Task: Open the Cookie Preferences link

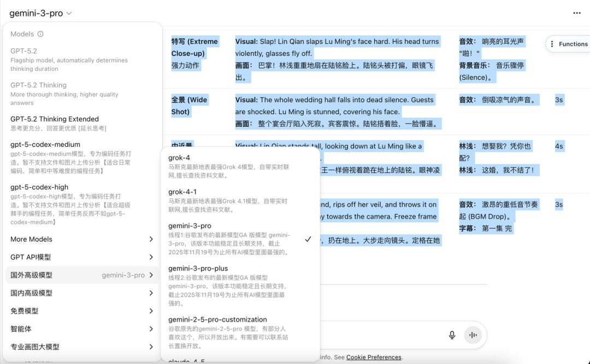Action: click(374, 357)
